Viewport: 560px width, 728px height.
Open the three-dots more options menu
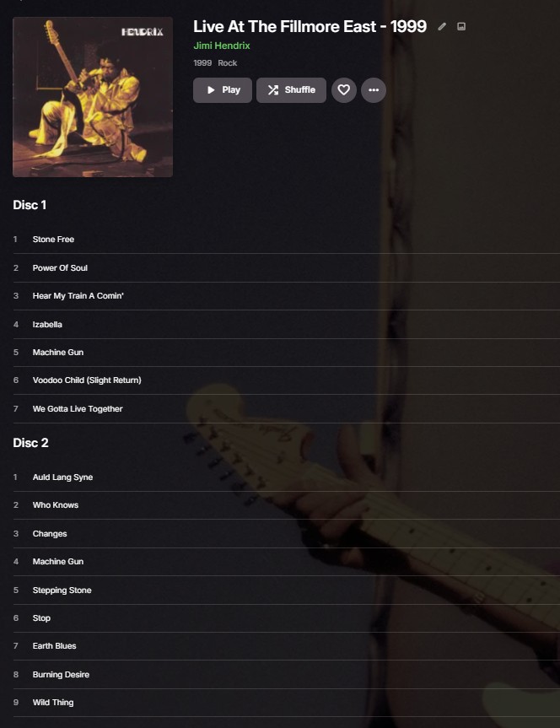pyautogui.click(x=374, y=90)
